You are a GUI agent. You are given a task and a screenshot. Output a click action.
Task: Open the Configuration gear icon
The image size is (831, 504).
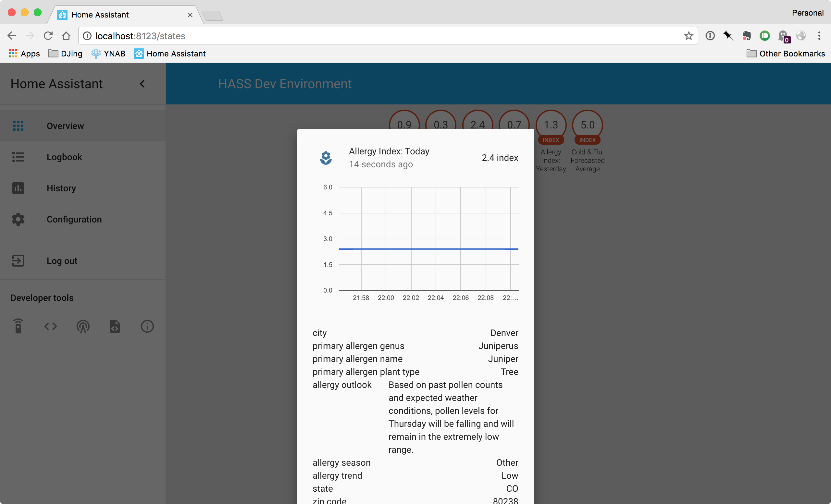(x=18, y=219)
